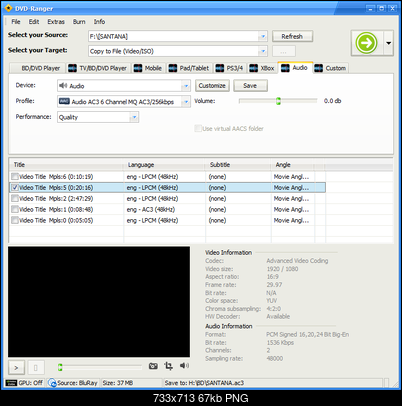Click the Title column header
This screenshot has height=406, width=402.
tap(67, 165)
